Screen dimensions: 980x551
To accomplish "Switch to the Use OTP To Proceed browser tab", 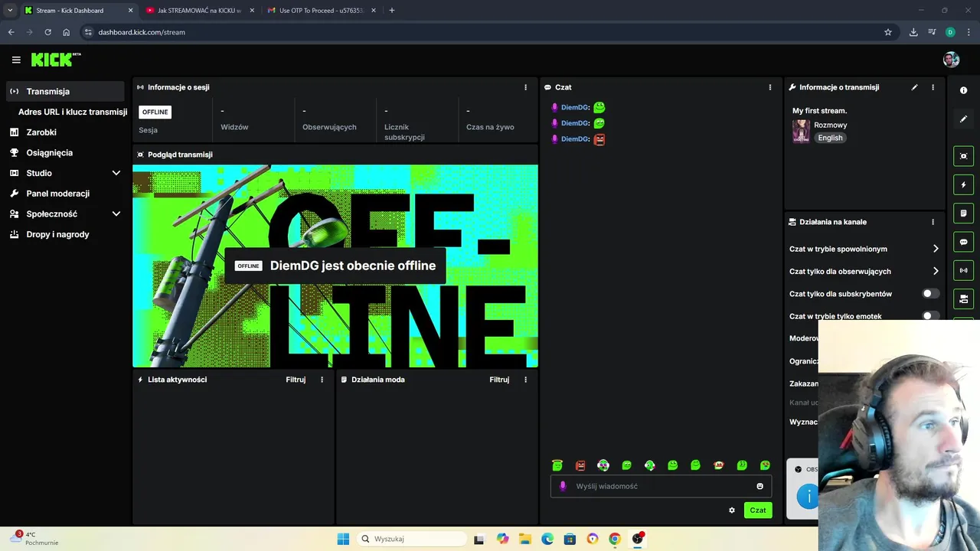I will point(322,11).
